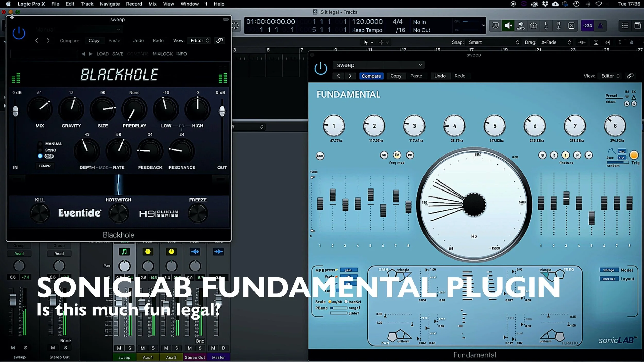Click the Solo mode S icon in transport bar
The height and width of the screenshot is (362, 644).
[x=572, y=25]
